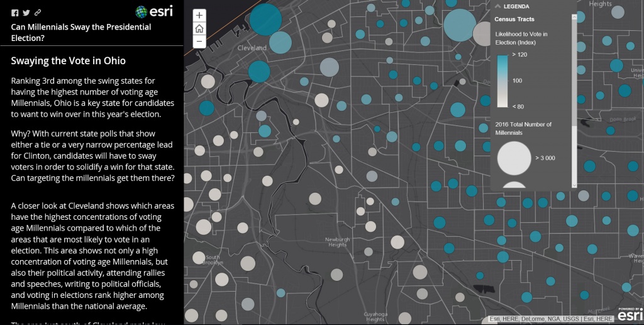Click the legend scrollbar up arrow

coord(574,17)
